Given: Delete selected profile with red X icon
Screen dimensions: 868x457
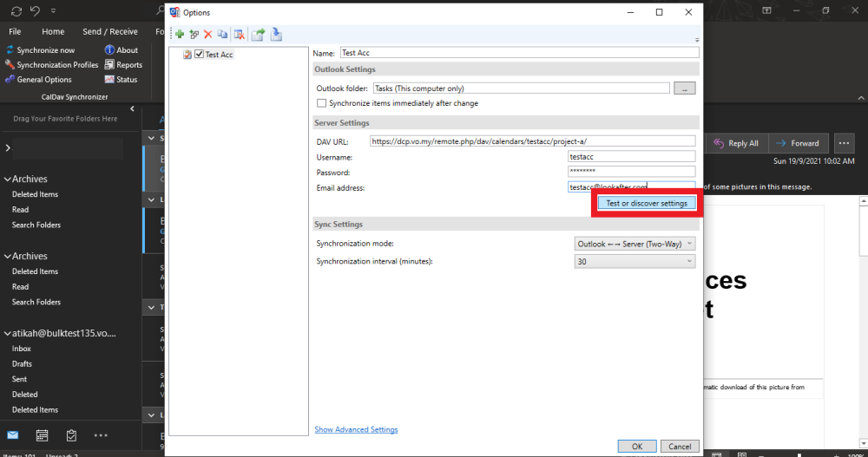Looking at the screenshot, I should (x=207, y=35).
